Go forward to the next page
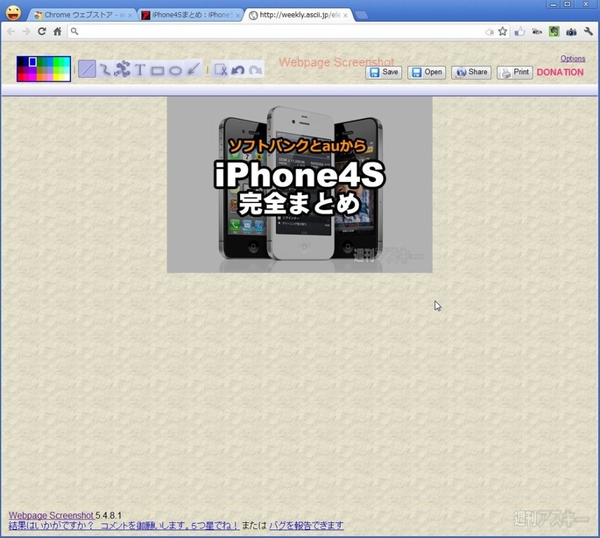The image size is (600, 538). pos(26,31)
